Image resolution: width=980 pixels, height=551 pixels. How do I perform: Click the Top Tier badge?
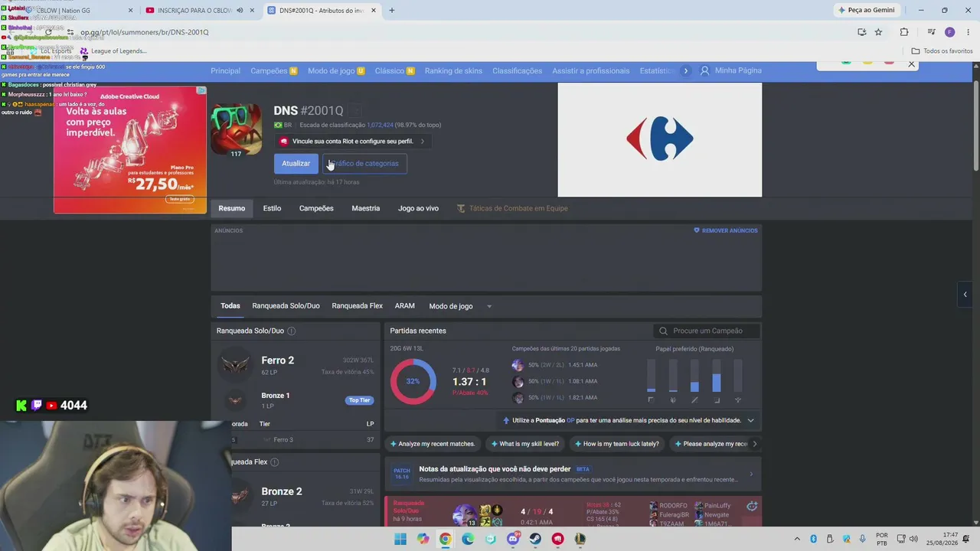click(x=359, y=400)
